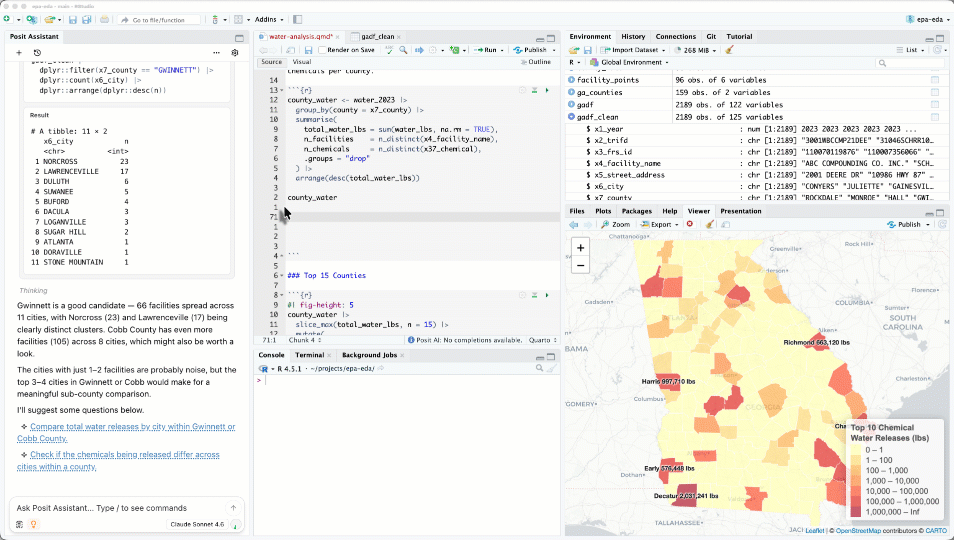The width and height of the screenshot is (954, 540).
Task: View facility_points as data table
Action: [x=935, y=80]
